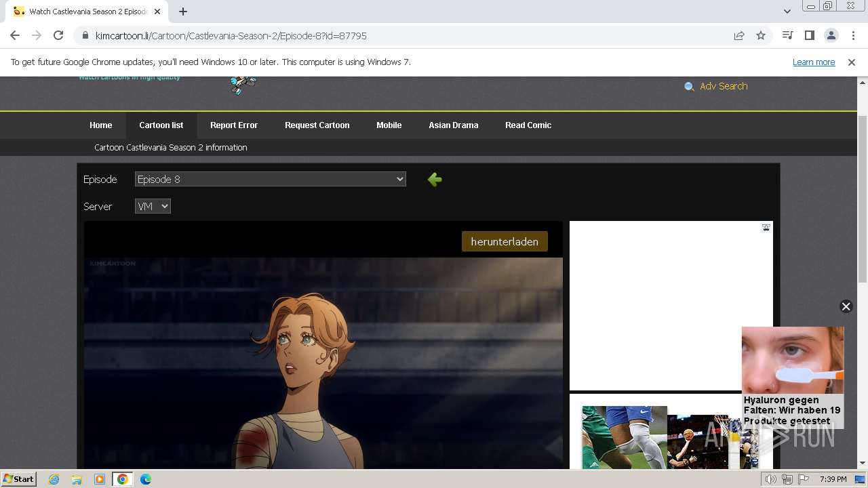Image resolution: width=868 pixels, height=488 pixels.
Task: Open Learn more about Chrome updates
Action: [x=814, y=62]
